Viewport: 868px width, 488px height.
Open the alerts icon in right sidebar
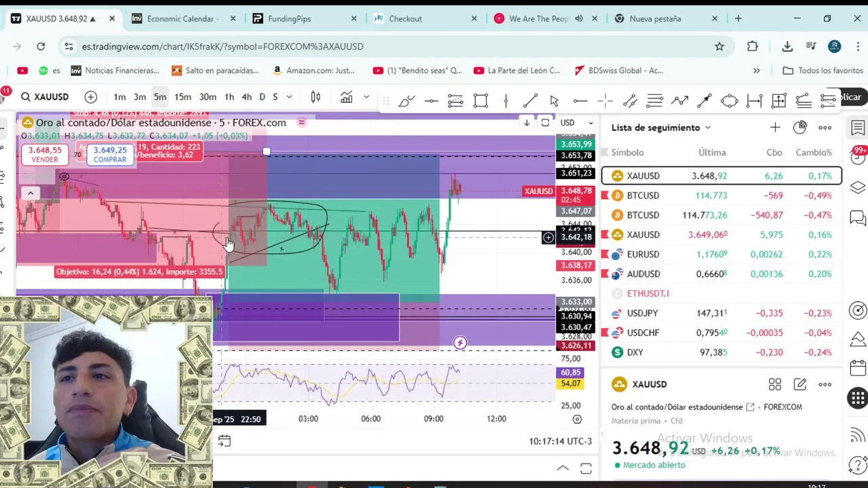point(859,157)
